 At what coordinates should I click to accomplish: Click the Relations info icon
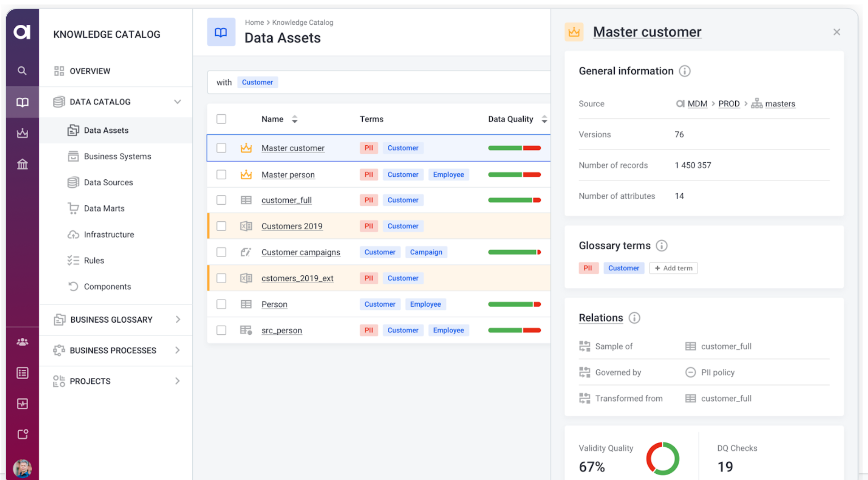click(634, 318)
